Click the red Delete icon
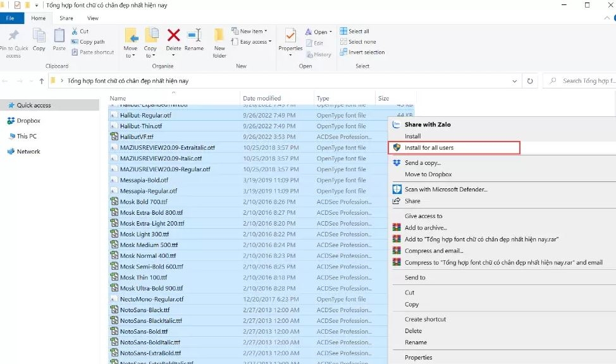Screen dimensions: 616x364 click(x=173, y=35)
